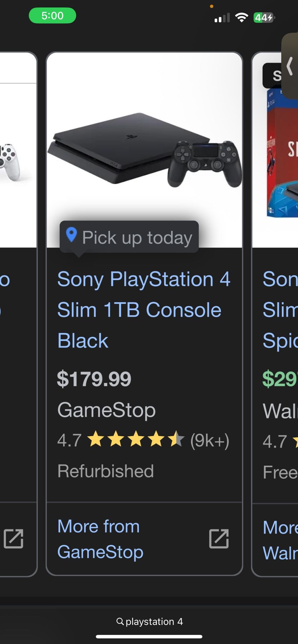Tap the $179.99 price text
The image size is (298, 644).
[x=94, y=379]
